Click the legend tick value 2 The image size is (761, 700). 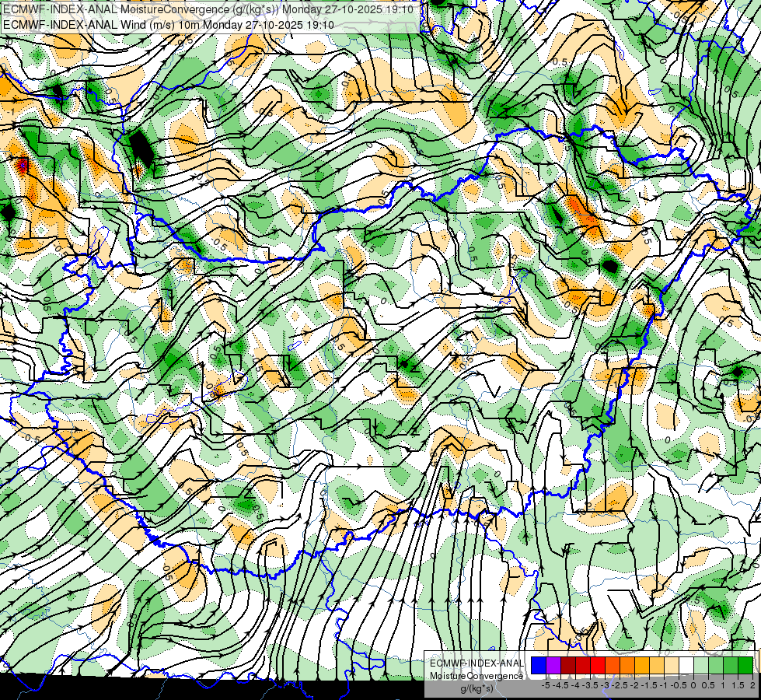point(752,685)
